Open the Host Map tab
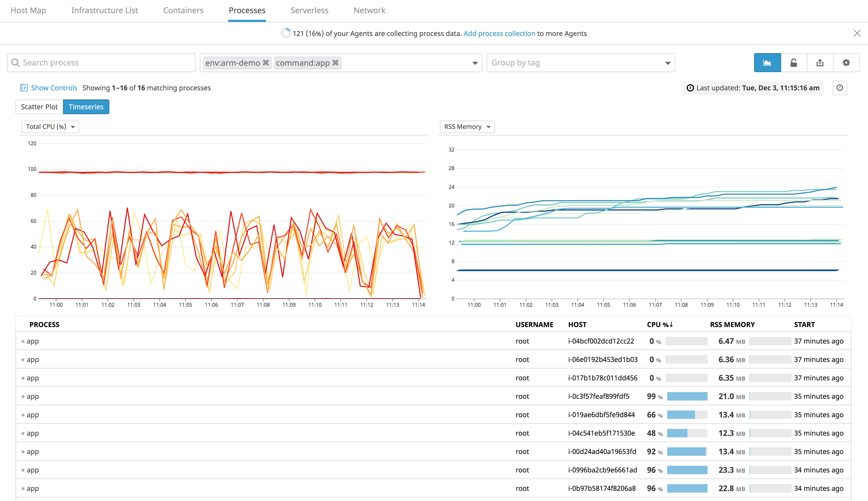868x501 pixels. tap(28, 10)
